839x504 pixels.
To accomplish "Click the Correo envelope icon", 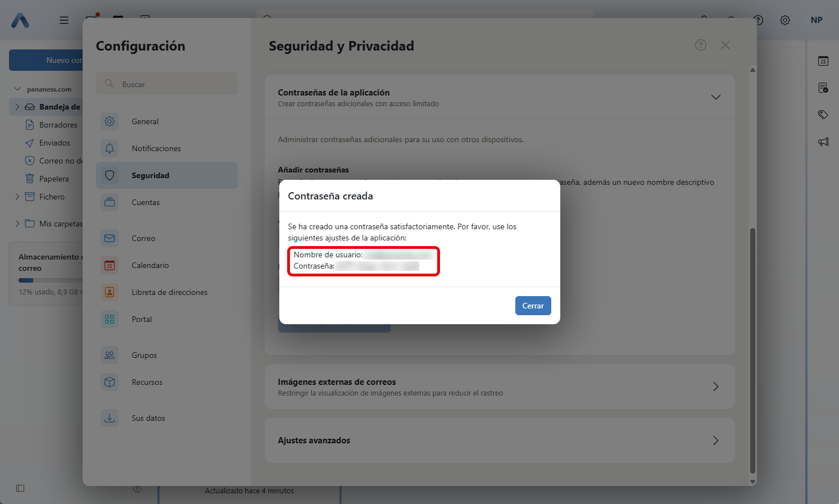I will [110, 238].
